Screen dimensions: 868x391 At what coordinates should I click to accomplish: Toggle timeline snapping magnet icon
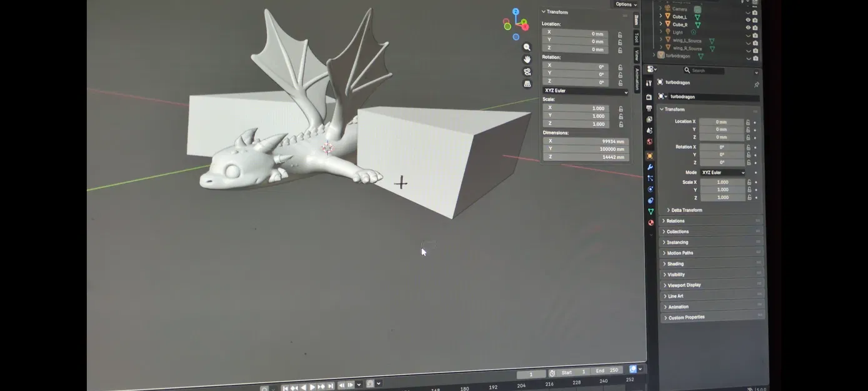(370, 383)
